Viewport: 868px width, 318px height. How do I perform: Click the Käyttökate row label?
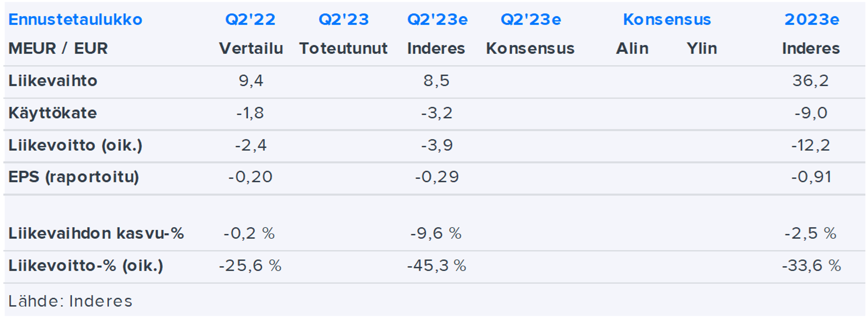tap(53, 113)
